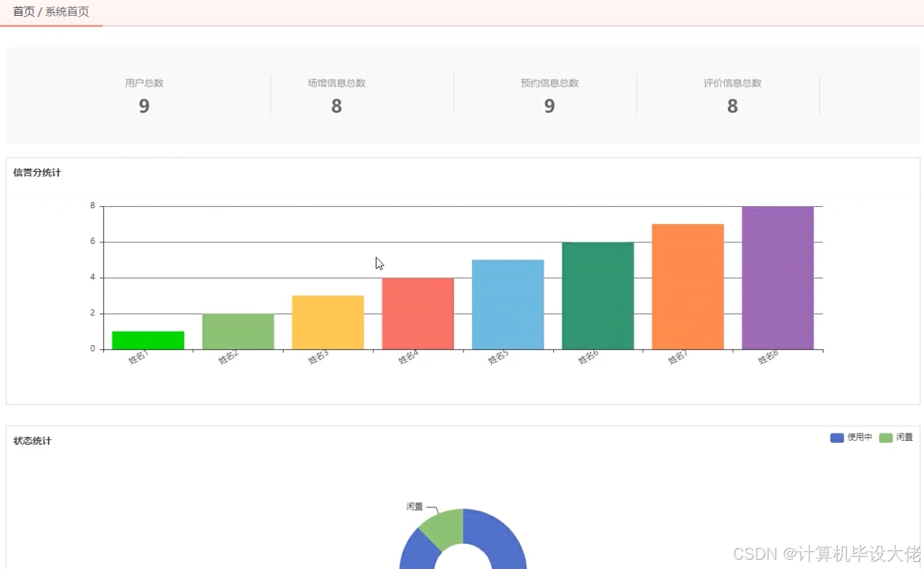This screenshot has width=924, height=569.
Task: Click the bright green bar for 姓名1
Action: (x=148, y=340)
